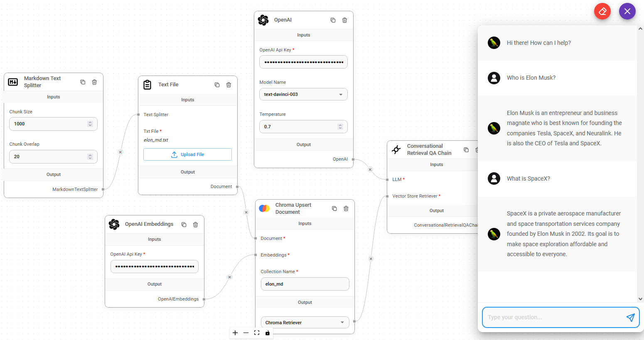Remove edge from OpenAI to LLM input
The width and height of the screenshot is (644, 340).
pyautogui.click(x=370, y=169)
